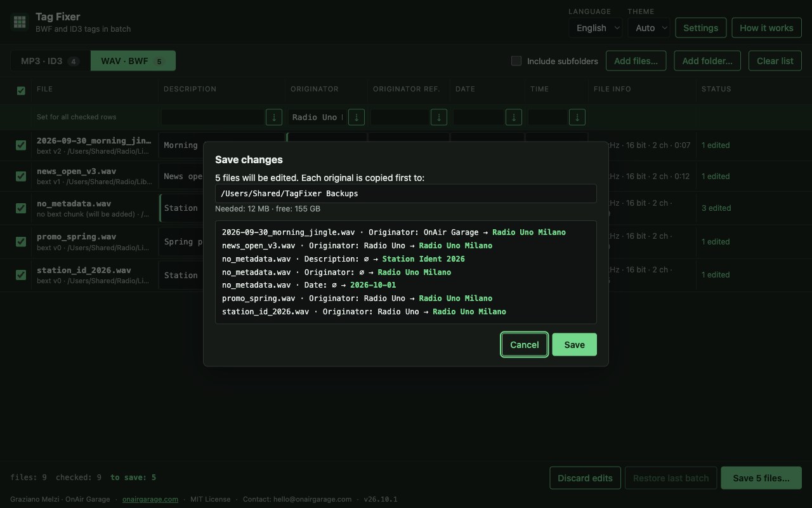
Task: Uncheck the 2026-09-30_morning_jingle file row
Action: click(x=21, y=145)
